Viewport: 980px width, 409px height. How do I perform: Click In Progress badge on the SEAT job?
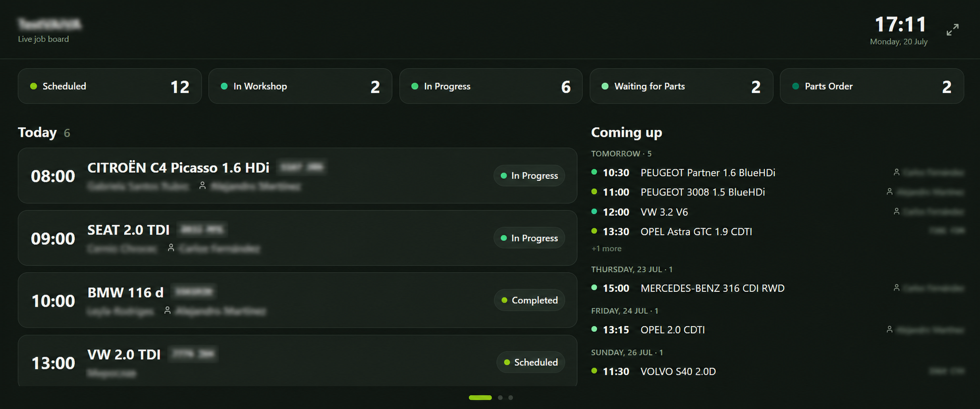tap(529, 238)
